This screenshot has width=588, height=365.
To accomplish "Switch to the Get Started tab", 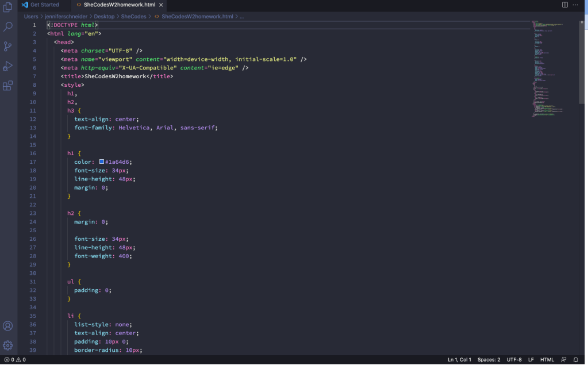I will 44,5.
